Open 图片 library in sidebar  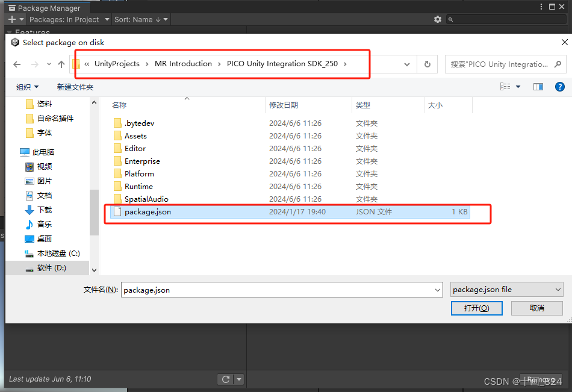click(x=44, y=181)
